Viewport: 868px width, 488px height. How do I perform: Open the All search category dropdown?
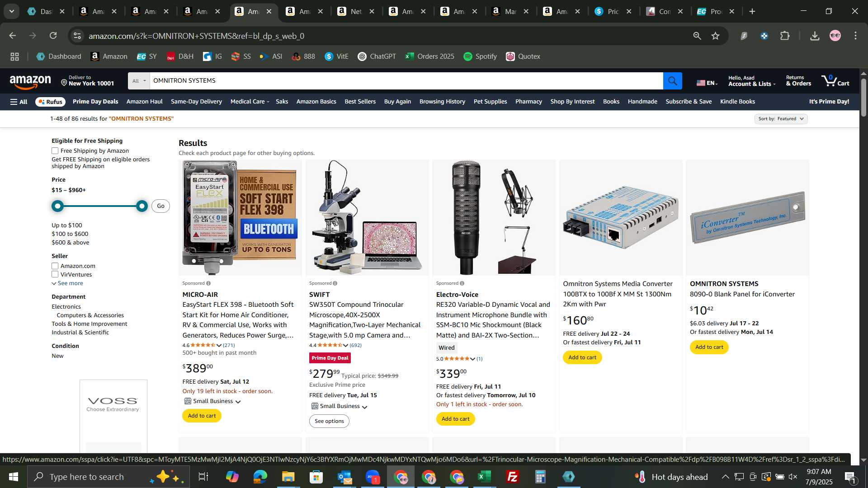coord(139,81)
